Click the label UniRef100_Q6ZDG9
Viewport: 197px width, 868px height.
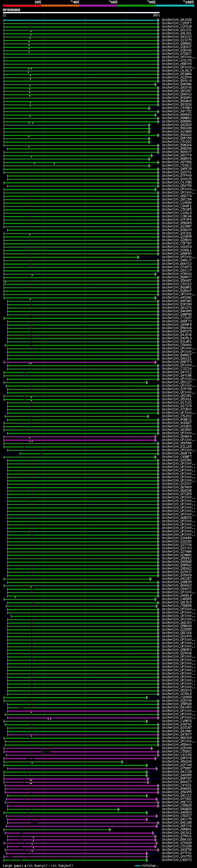point(177,125)
